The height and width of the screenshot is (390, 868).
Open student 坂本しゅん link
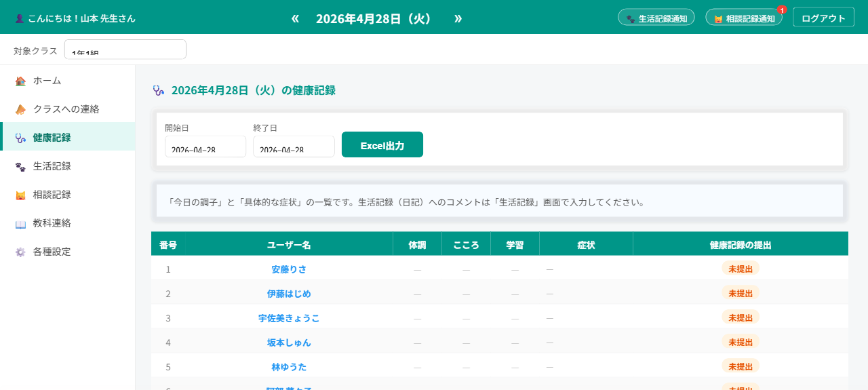pos(289,343)
